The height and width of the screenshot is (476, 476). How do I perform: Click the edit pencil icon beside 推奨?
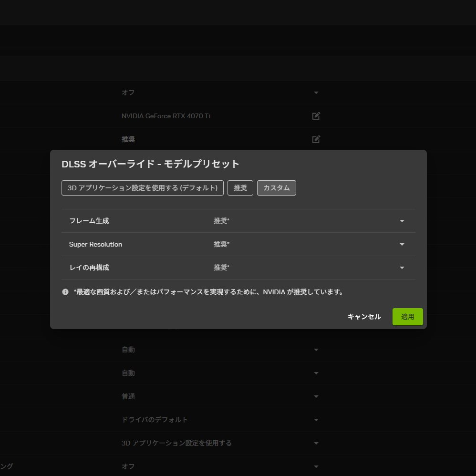coord(316,139)
